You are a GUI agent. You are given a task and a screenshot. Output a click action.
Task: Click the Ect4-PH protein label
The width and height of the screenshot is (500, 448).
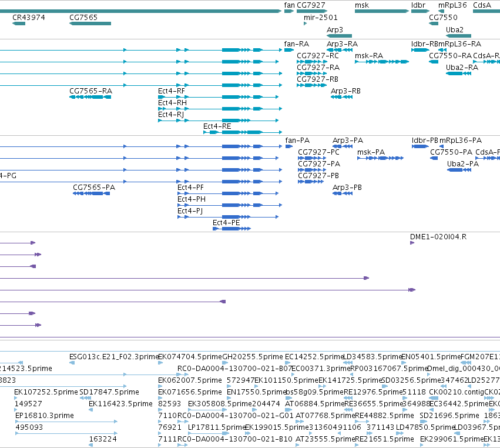(192, 199)
